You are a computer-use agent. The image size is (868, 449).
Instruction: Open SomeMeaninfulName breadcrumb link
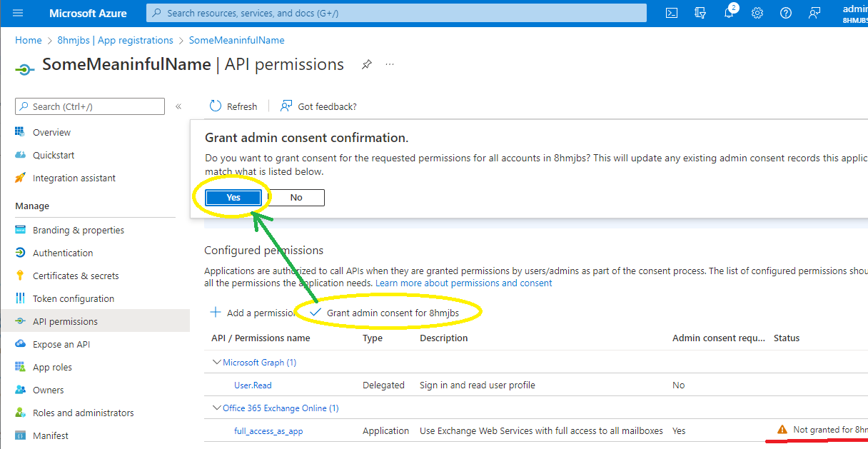tap(236, 40)
